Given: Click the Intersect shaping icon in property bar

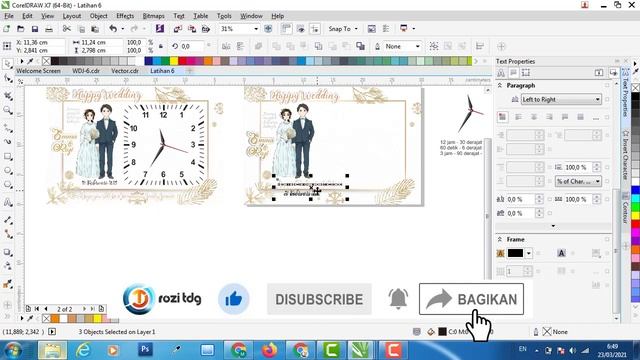Looking at the screenshot, I should 304,46.
